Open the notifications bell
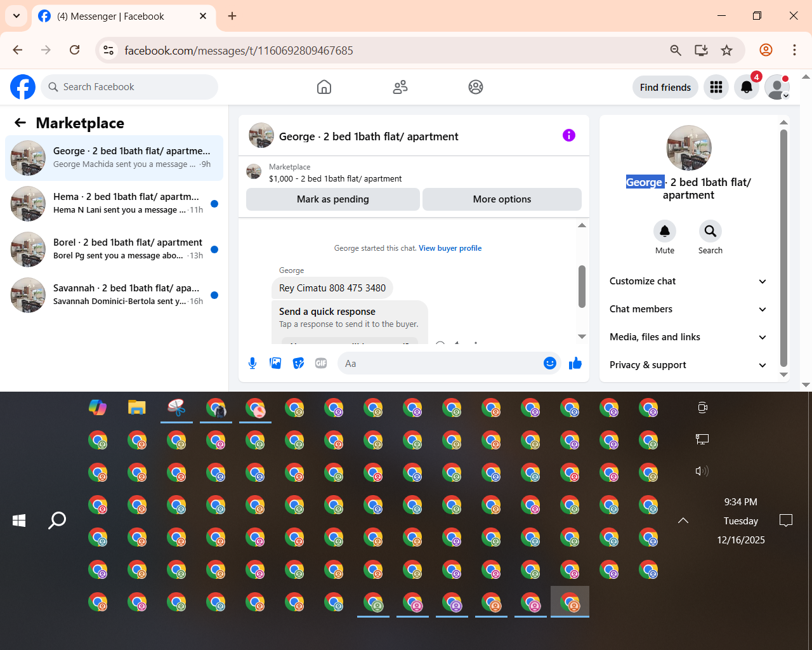812x650 pixels. (x=747, y=87)
